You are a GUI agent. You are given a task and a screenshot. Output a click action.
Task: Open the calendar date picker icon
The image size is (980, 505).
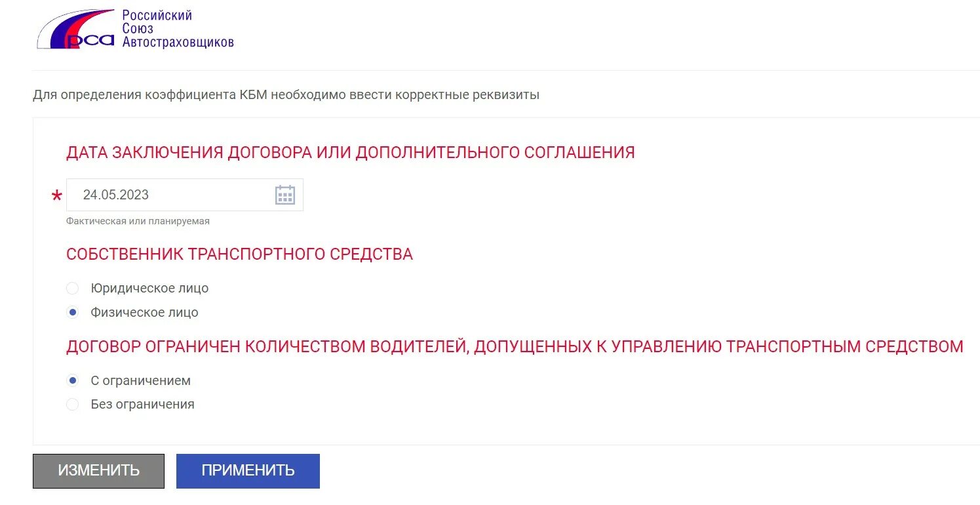click(x=284, y=195)
